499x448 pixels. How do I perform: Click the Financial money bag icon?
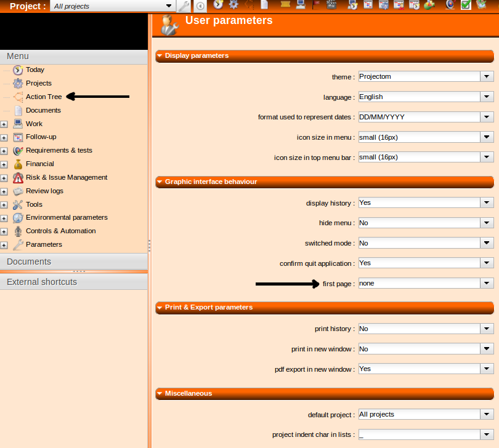tap(18, 164)
